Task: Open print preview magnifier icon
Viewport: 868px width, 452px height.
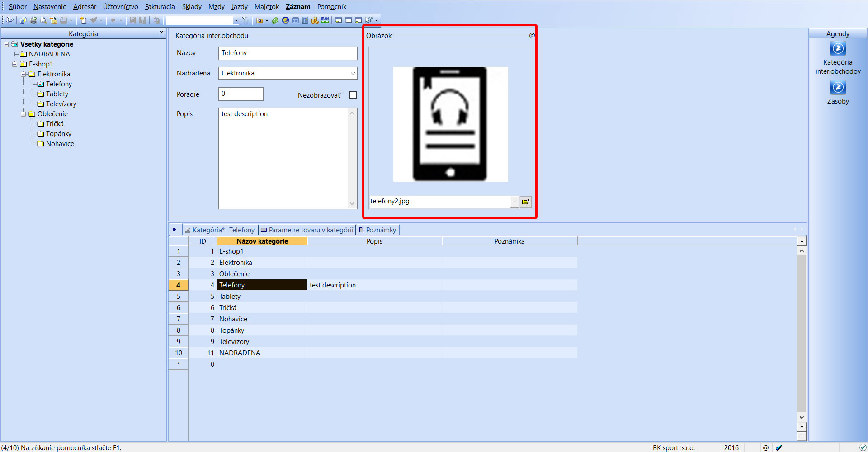Action: [43, 20]
